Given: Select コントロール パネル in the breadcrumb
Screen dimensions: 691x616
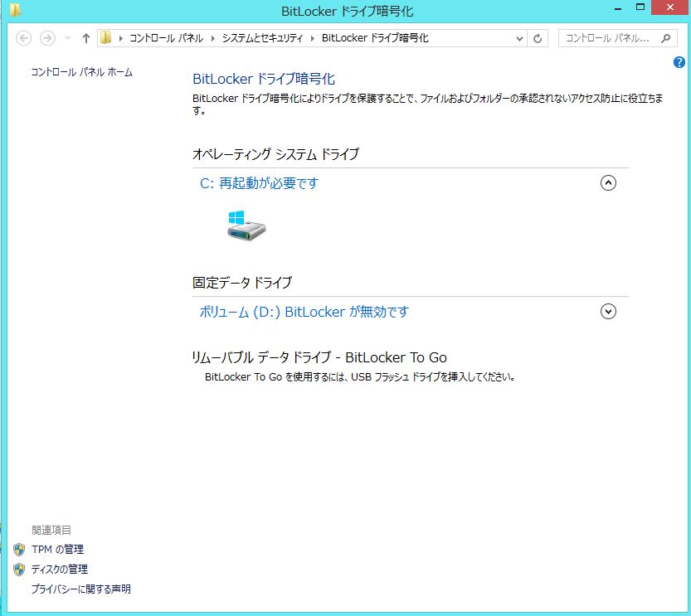Looking at the screenshot, I should pos(166,38).
